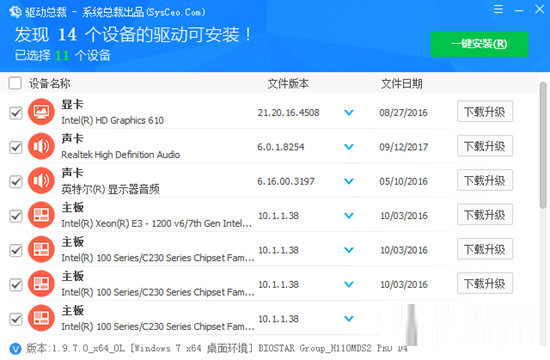Viewport: 550px width, 360px height.
Task: Click the speaker icon for Realtek High Definition Audio
Action: point(41,146)
